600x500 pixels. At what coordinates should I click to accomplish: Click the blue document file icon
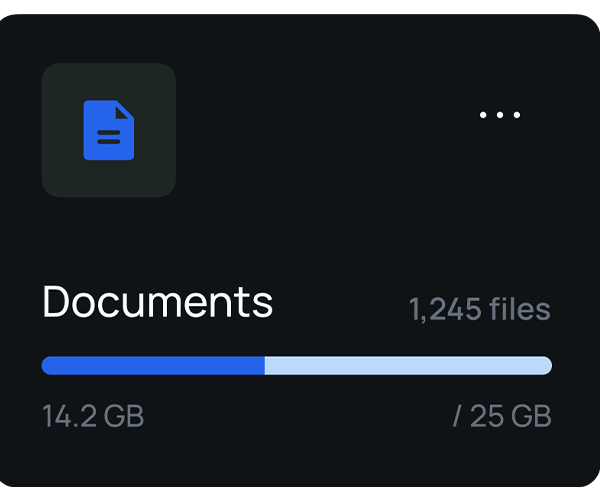pyautogui.click(x=108, y=130)
